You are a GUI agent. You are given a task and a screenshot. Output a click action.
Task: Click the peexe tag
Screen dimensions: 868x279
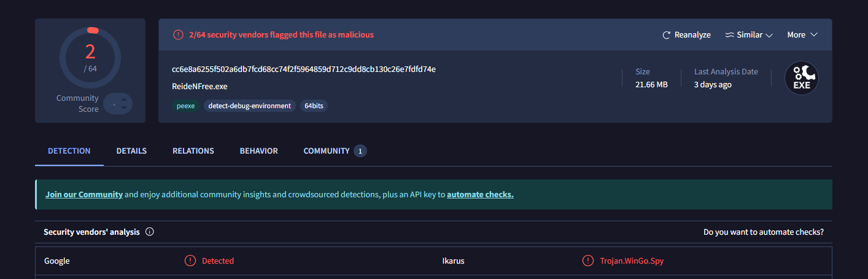[186, 106]
